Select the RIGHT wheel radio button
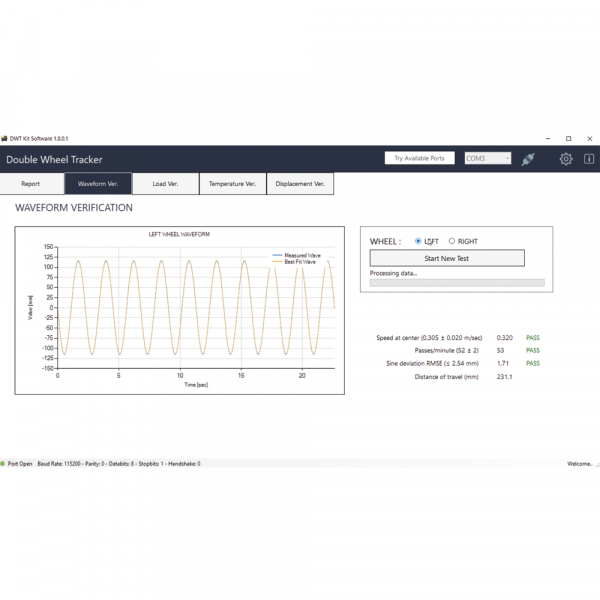 pos(452,241)
